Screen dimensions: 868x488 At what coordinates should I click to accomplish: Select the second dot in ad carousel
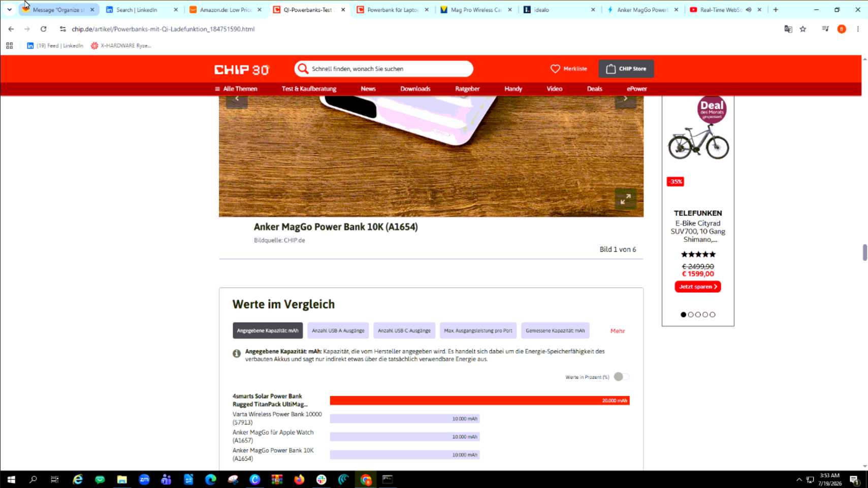tap(691, 315)
